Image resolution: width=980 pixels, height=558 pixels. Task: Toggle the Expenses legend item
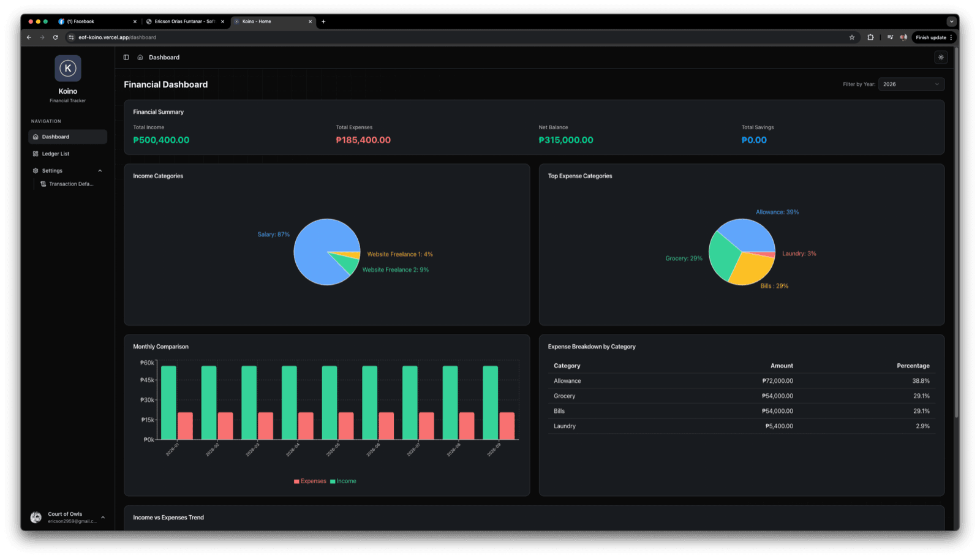(310, 481)
